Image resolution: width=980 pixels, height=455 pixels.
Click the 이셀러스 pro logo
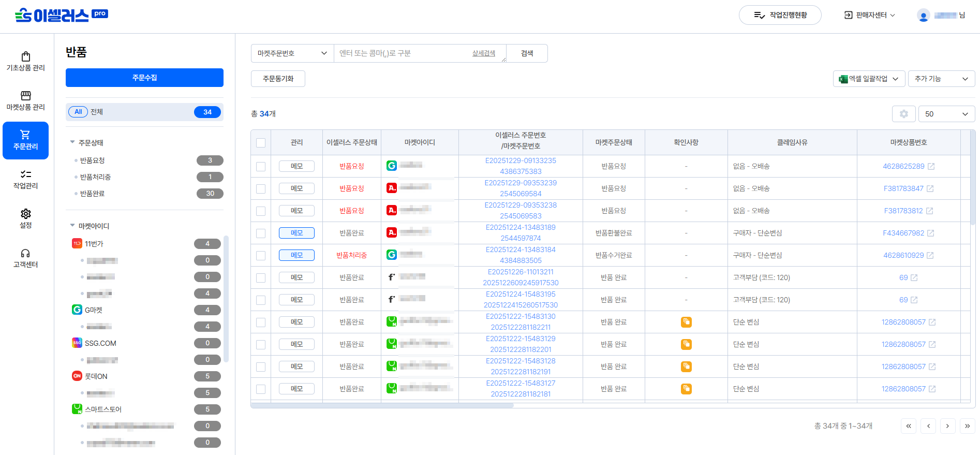(61, 16)
